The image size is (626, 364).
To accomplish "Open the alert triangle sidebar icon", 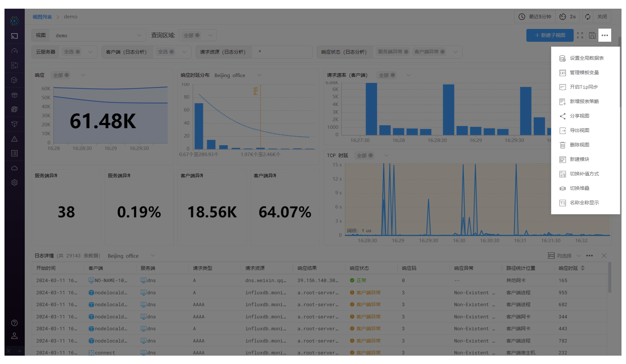I will tap(14, 139).
